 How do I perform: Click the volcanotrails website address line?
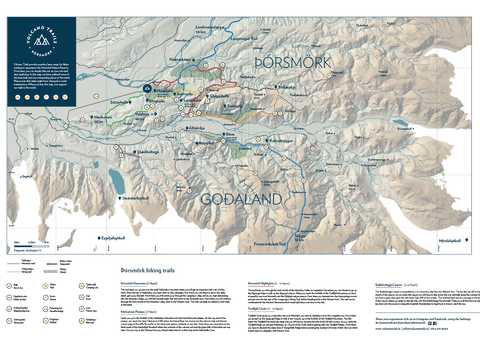tap(412, 329)
